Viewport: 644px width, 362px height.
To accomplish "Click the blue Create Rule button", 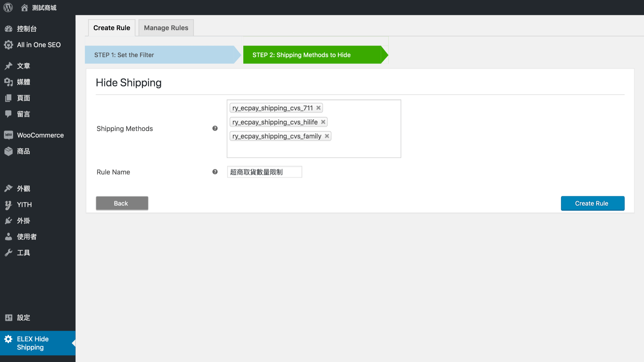I will (592, 203).
